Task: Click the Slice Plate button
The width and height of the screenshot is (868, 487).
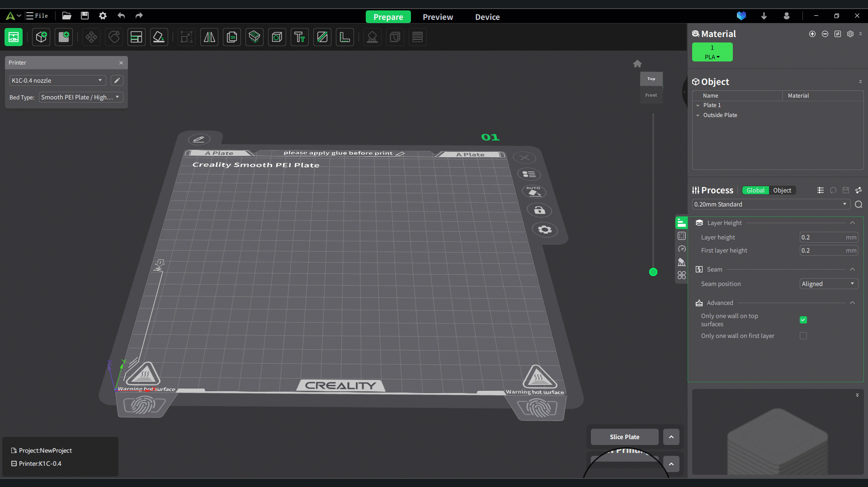Action: [x=624, y=437]
